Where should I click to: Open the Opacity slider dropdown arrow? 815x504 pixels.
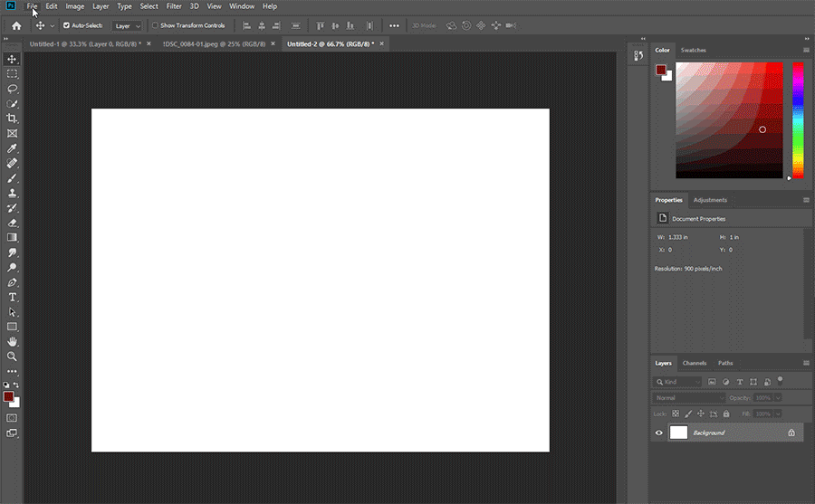(x=778, y=398)
